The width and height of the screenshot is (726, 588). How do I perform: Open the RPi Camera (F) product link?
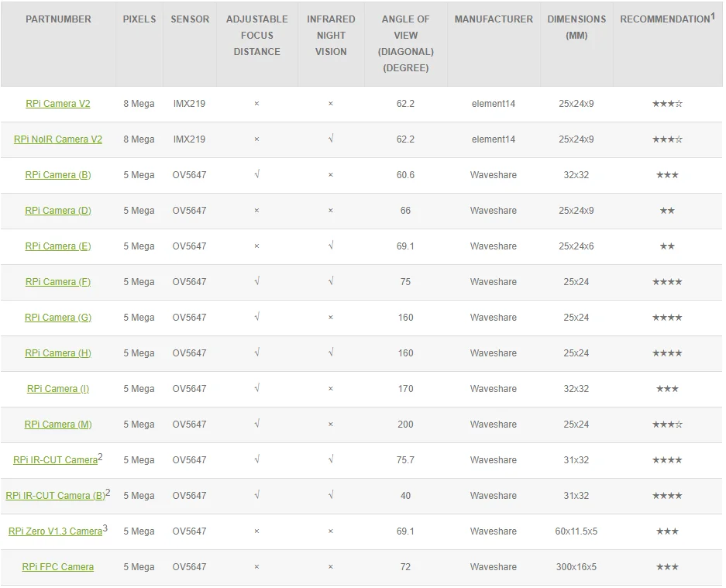58,282
